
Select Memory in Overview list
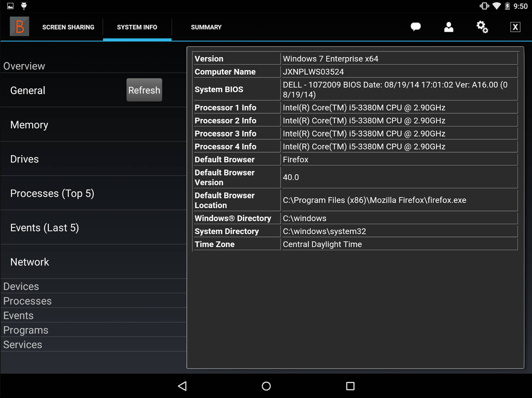[29, 125]
